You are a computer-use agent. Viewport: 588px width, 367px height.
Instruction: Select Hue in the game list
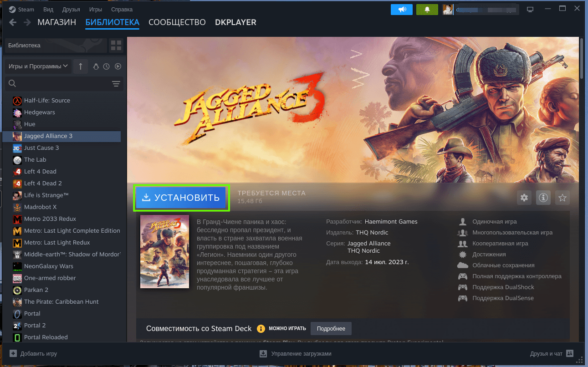click(x=61, y=124)
